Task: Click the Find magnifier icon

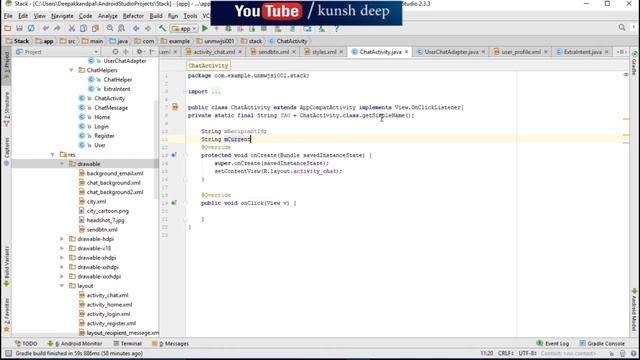Action: [110, 28]
